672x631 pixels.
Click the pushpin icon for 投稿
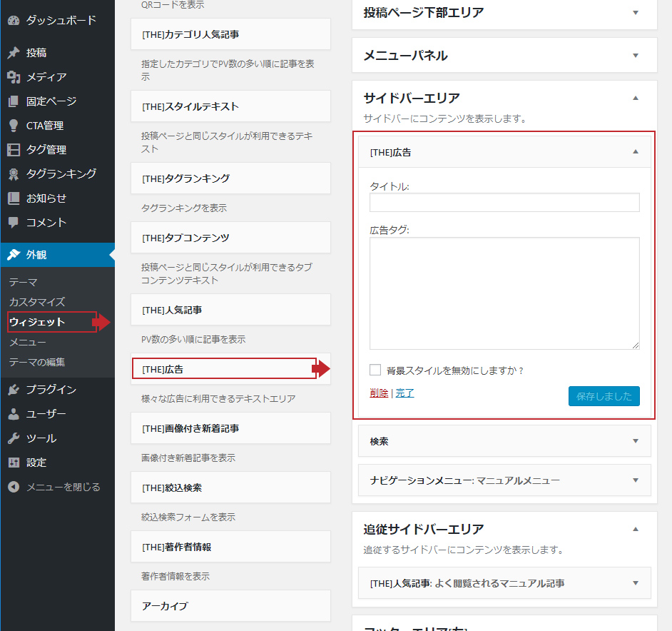click(14, 53)
